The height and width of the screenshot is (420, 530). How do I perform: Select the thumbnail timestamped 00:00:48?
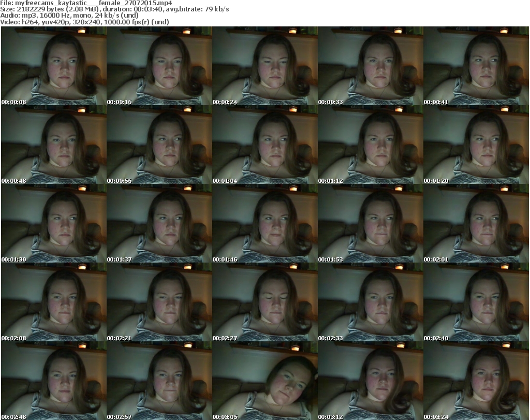coord(54,144)
